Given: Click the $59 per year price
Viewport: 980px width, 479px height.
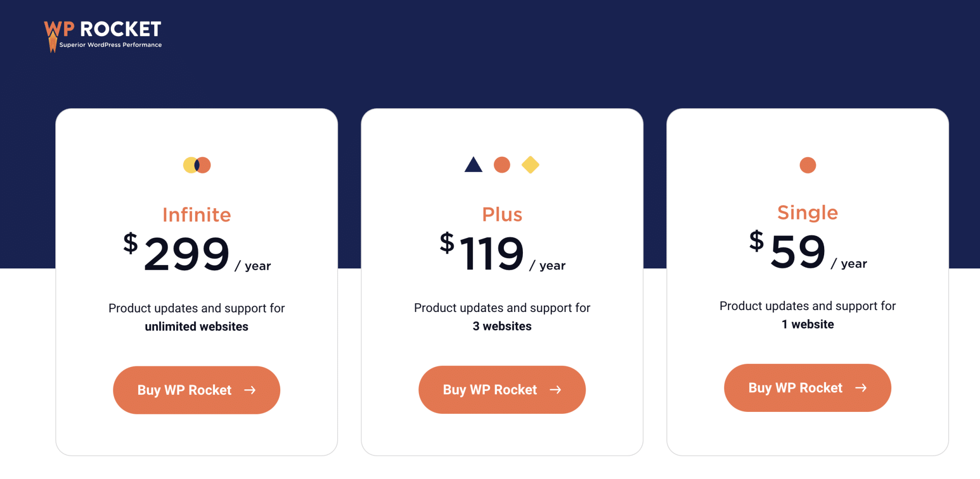Looking at the screenshot, I should 798,251.
